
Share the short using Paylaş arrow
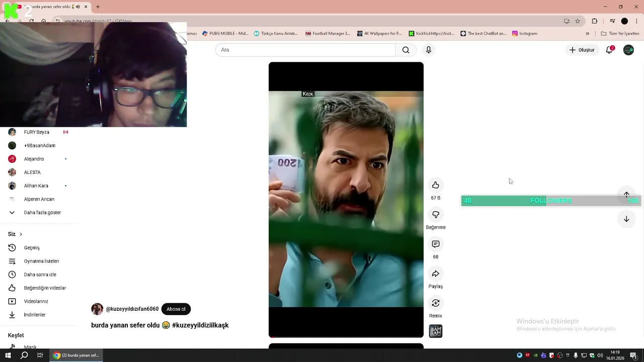(x=436, y=274)
